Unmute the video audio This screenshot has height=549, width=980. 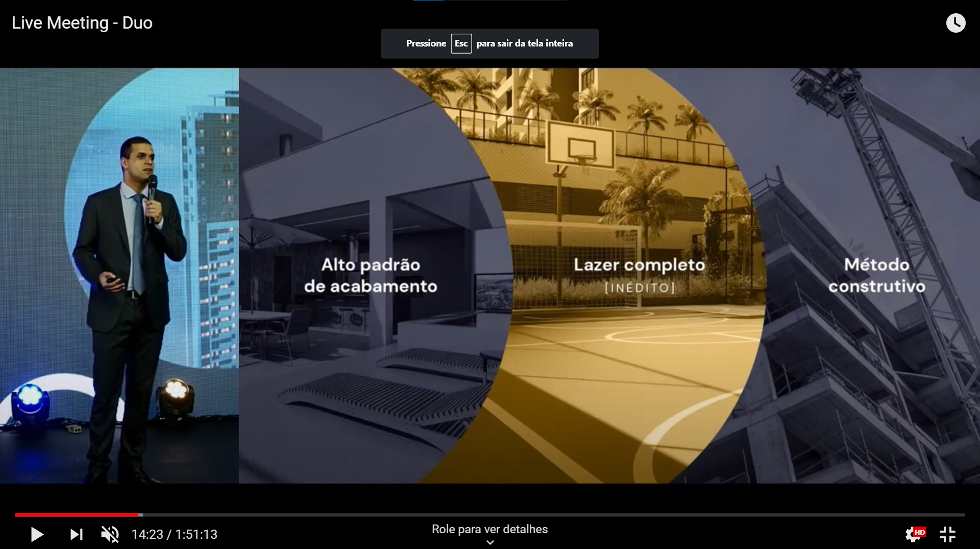pos(110,534)
